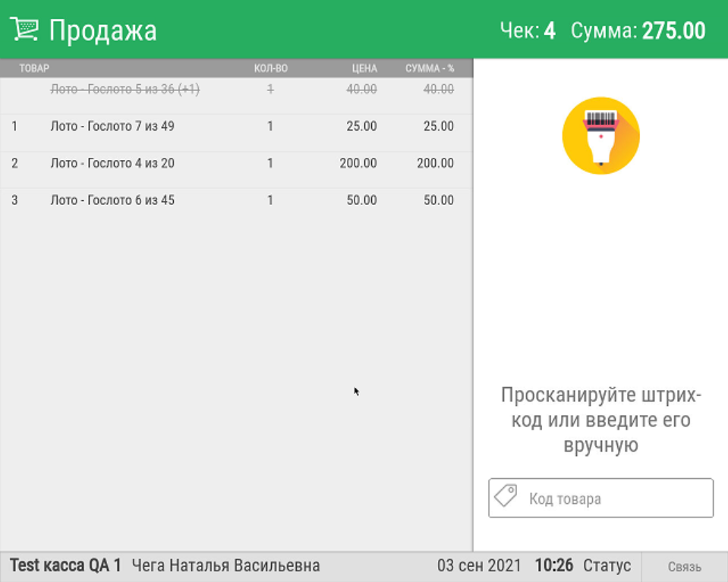Viewport: 728px width, 582px height.
Task: Click the time 10:26 in the status bar
Action: click(554, 566)
